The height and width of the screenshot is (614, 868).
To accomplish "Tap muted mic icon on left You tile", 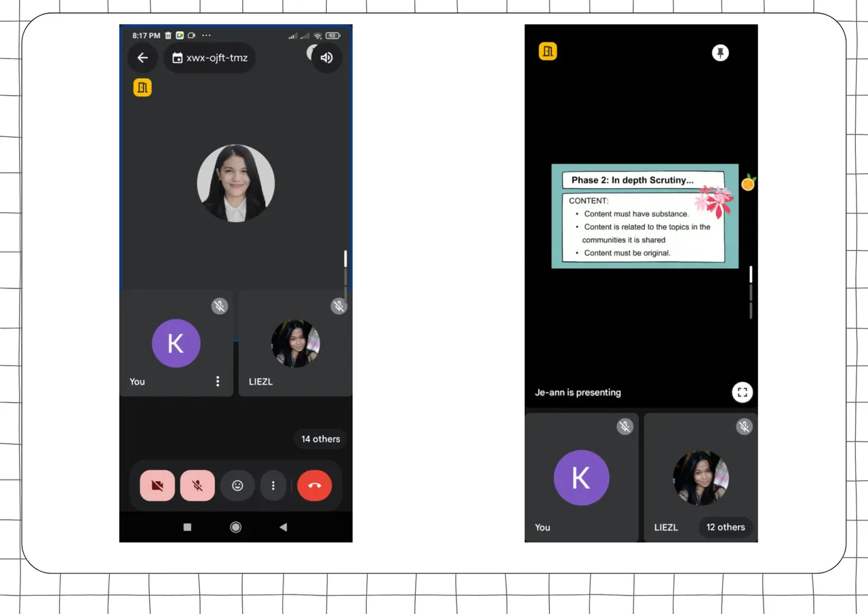I will [x=219, y=306].
